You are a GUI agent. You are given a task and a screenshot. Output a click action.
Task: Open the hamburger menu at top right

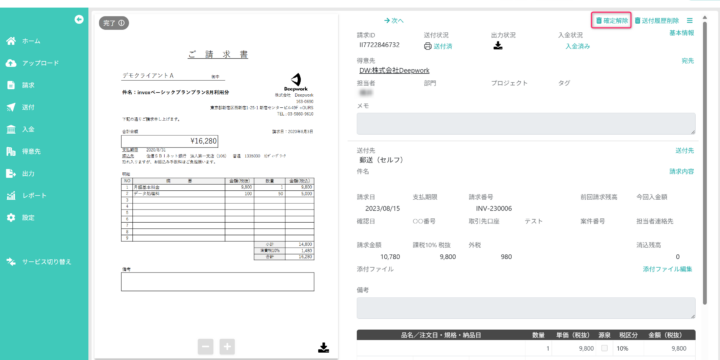(690, 20)
